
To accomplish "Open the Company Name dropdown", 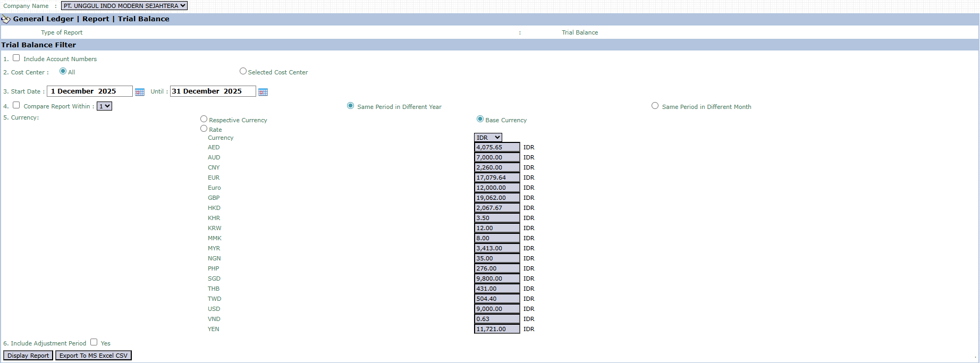I will coord(124,6).
